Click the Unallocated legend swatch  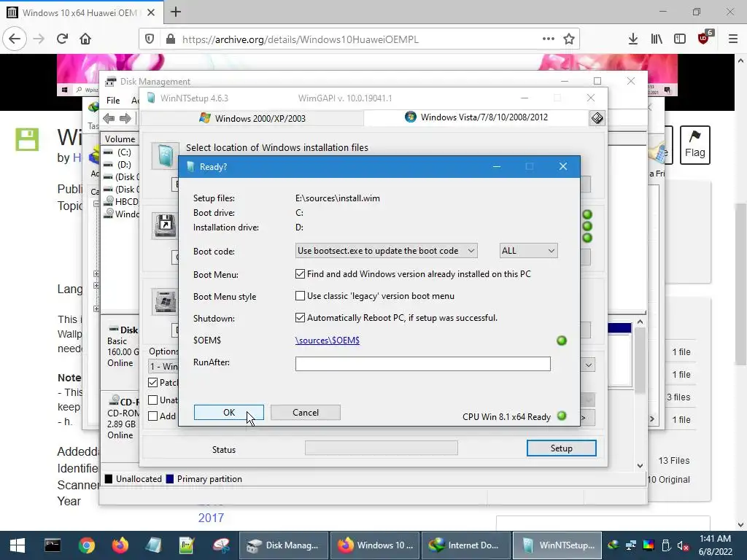click(x=109, y=479)
